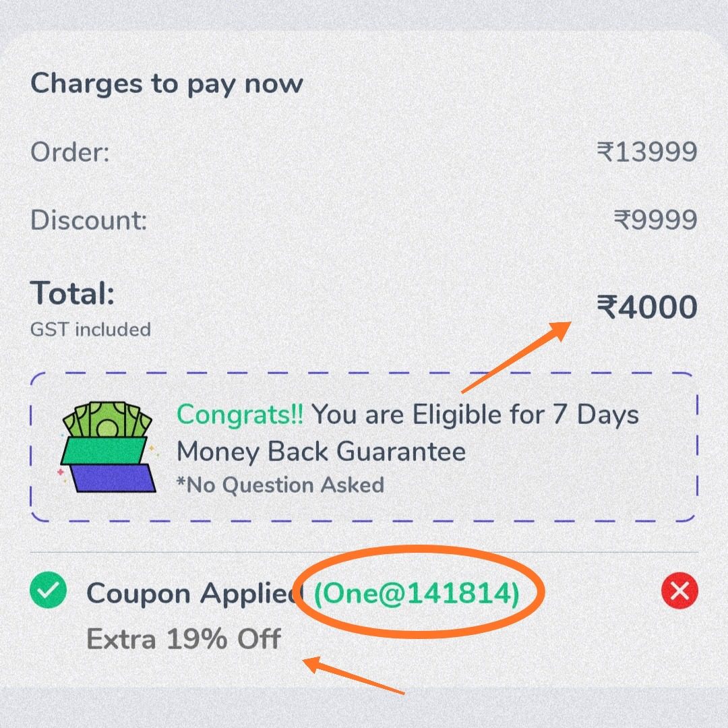Click the Order amount ₹13999
The height and width of the screenshot is (728, 728).
[x=646, y=152]
